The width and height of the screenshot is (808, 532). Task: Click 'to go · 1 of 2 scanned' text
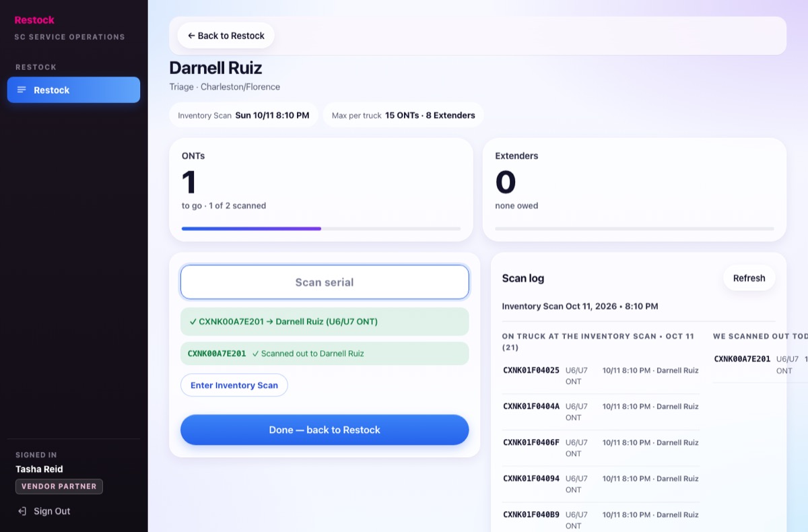pyautogui.click(x=224, y=206)
